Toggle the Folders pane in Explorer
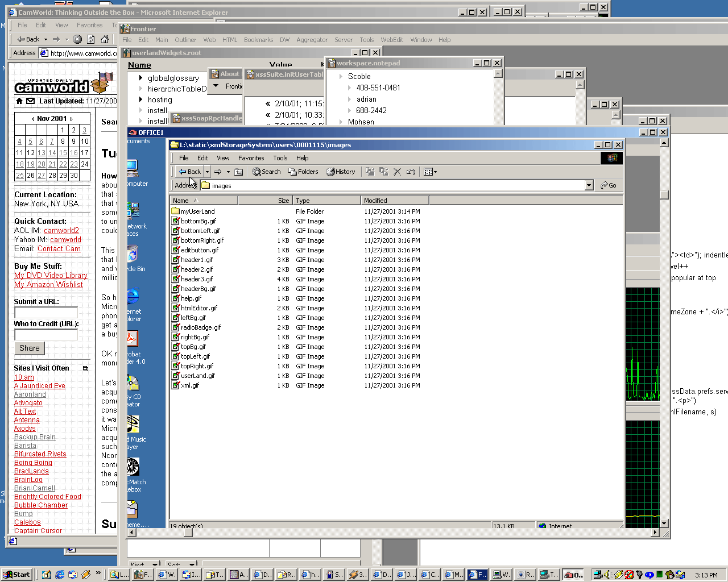The height and width of the screenshot is (582, 728). click(303, 172)
